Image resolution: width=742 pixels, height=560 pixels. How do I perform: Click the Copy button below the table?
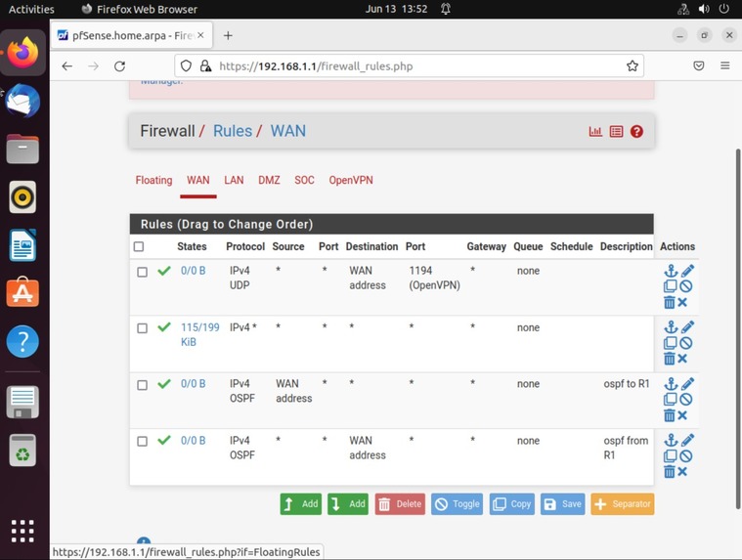pyautogui.click(x=512, y=504)
